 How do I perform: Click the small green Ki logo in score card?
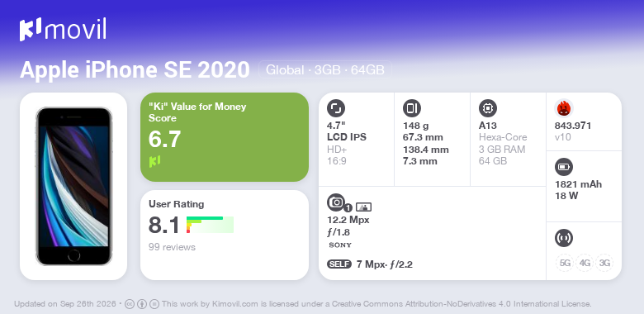pyautogui.click(x=154, y=161)
